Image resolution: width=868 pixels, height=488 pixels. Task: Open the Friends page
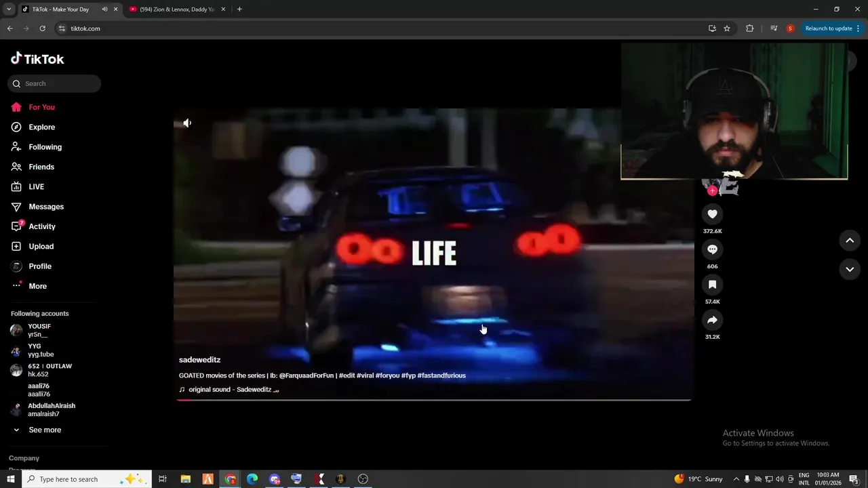33,167
